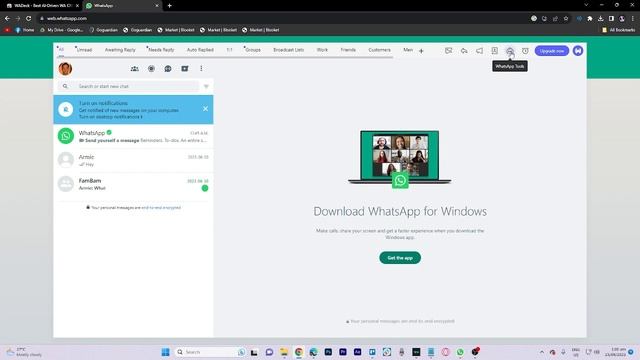Select the 1:1 tab
The height and width of the screenshot is (360, 640).
229,50
